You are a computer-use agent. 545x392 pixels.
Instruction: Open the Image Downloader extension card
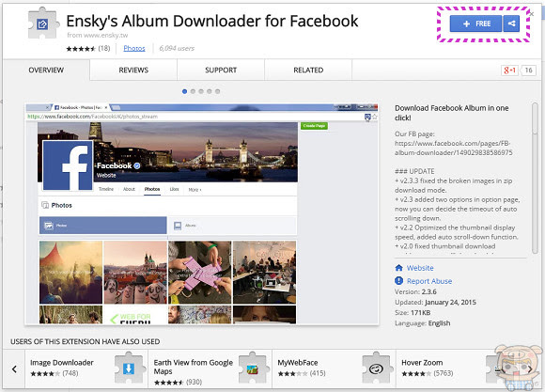tap(86, 368)
